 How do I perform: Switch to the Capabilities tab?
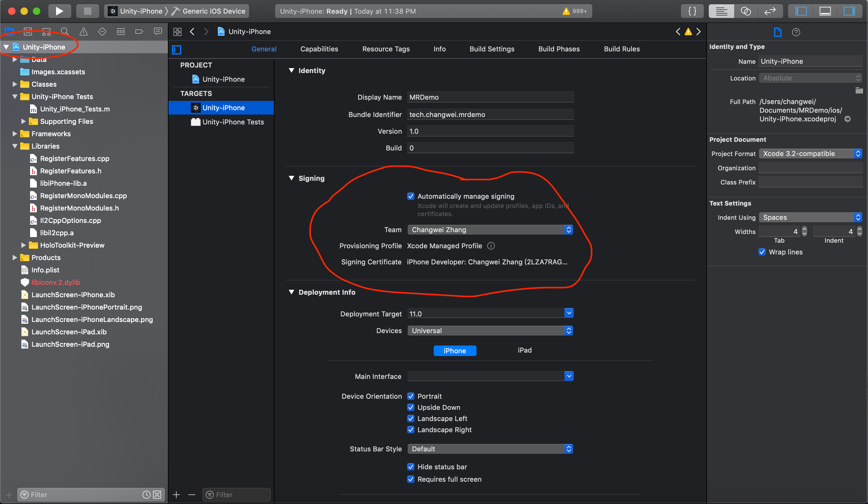pyautogui.click(x=319, y=49)
